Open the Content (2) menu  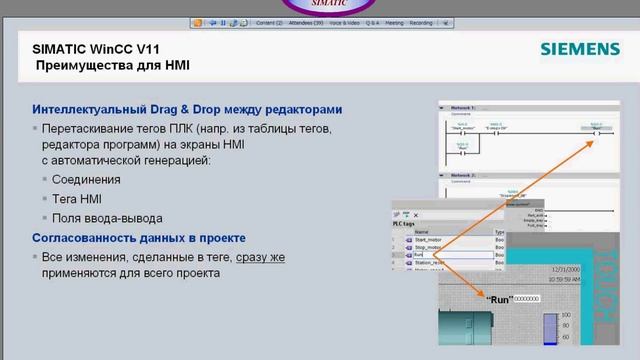click(x=269, y=23)
